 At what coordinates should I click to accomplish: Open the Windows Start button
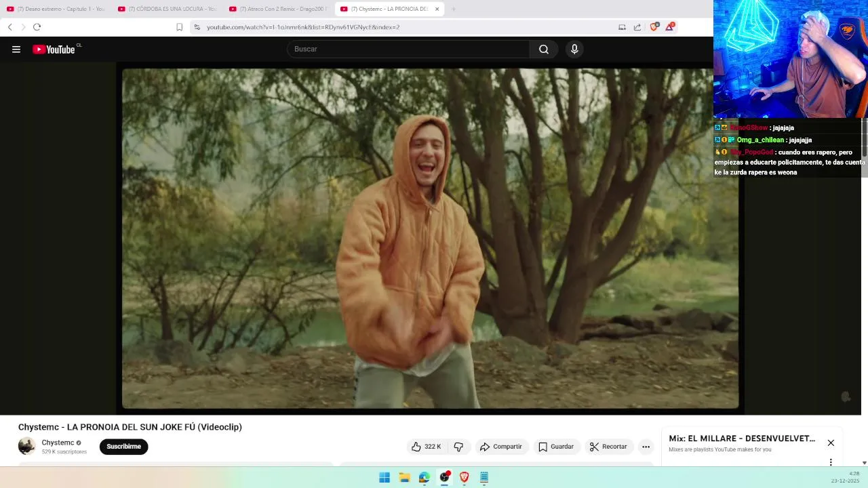pyautogui.click(x=384, y=477)
